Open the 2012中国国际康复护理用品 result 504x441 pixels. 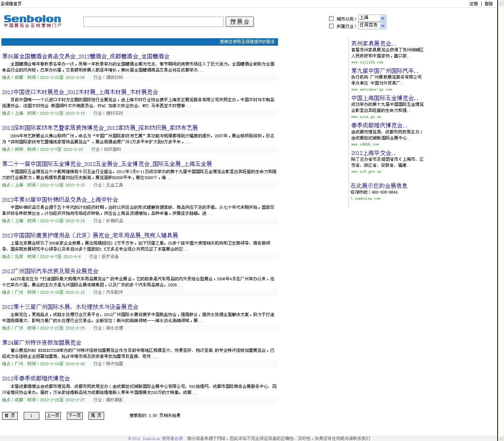pos(90,235)
